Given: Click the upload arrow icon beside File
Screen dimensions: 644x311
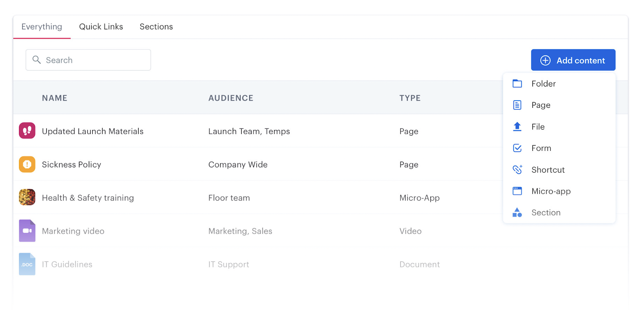Looking at the screenshot, I should click(x=517, y=127).
